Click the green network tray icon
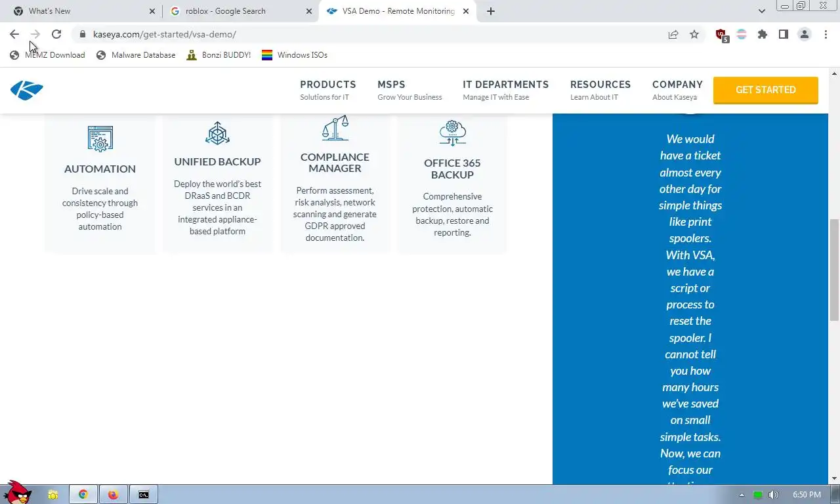Screen dimensions: 840x504 (757, 495)
